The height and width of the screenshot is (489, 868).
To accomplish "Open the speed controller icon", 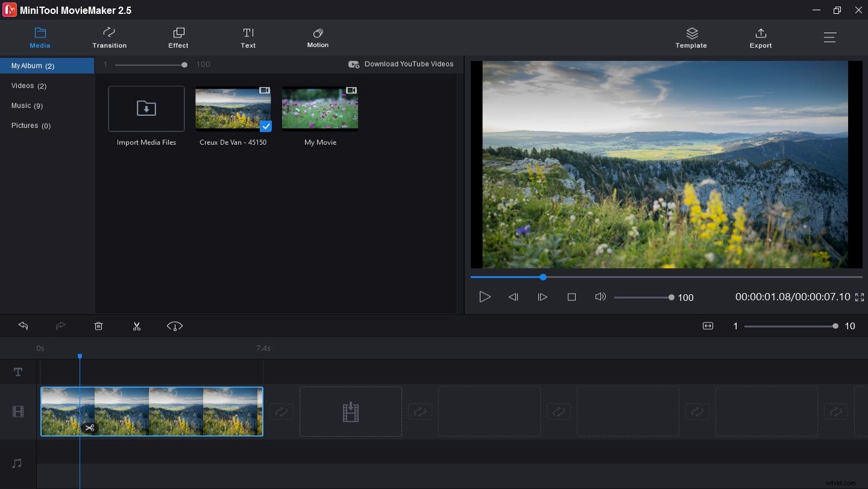I will [x=175, y=326].
